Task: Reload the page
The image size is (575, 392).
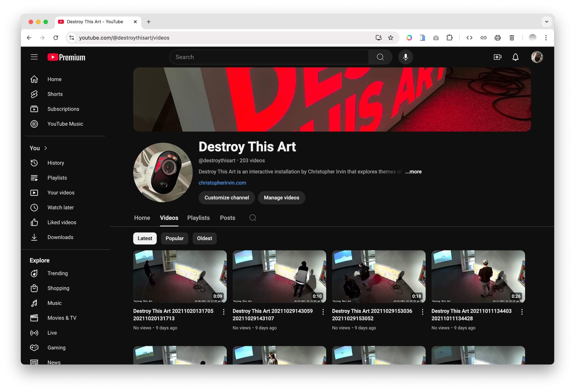Action: point(56,38)
